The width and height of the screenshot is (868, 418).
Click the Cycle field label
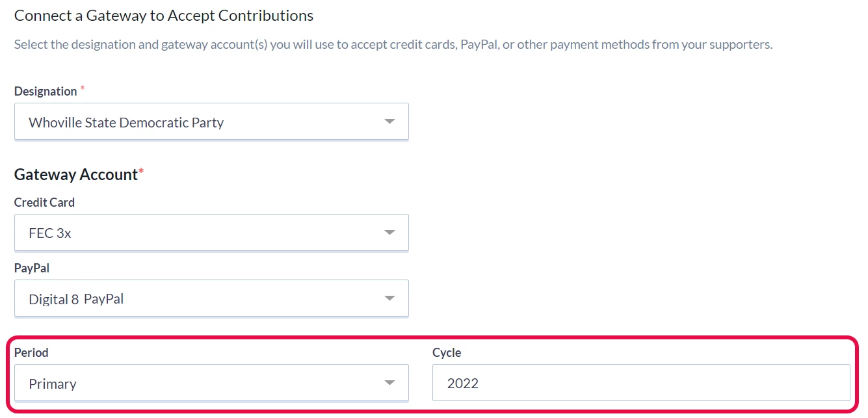(x=446, y=352)
